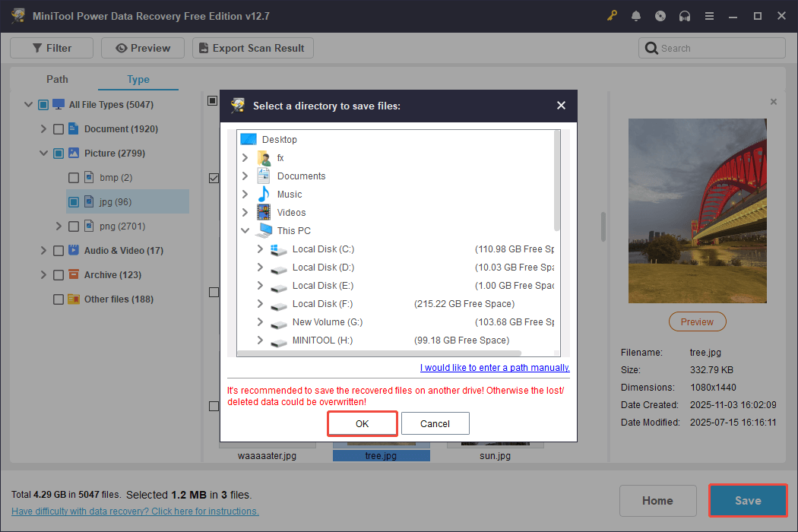The height and width of the screenshot is (532, 798).
Task: Click the Filter funnel icon
Action: [36, 47]
